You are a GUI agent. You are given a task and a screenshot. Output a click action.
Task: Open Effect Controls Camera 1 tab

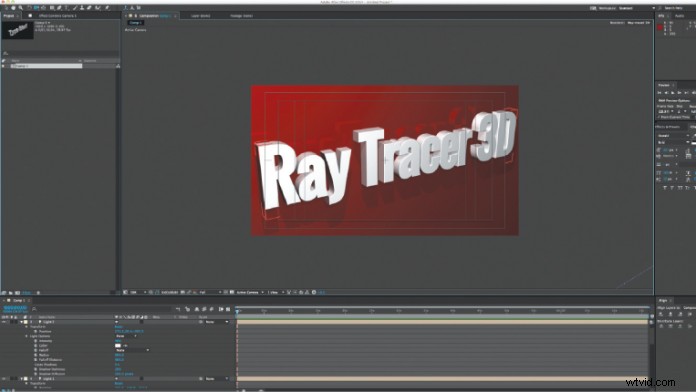57,16
